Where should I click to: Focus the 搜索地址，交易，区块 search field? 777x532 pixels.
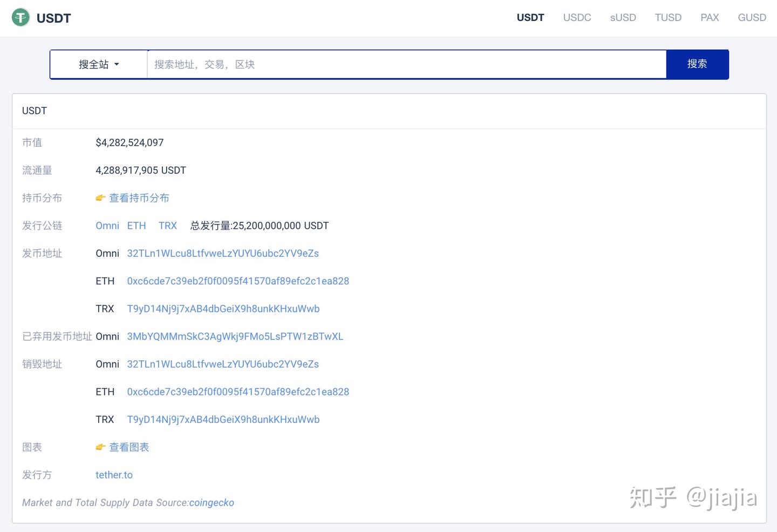407,64
